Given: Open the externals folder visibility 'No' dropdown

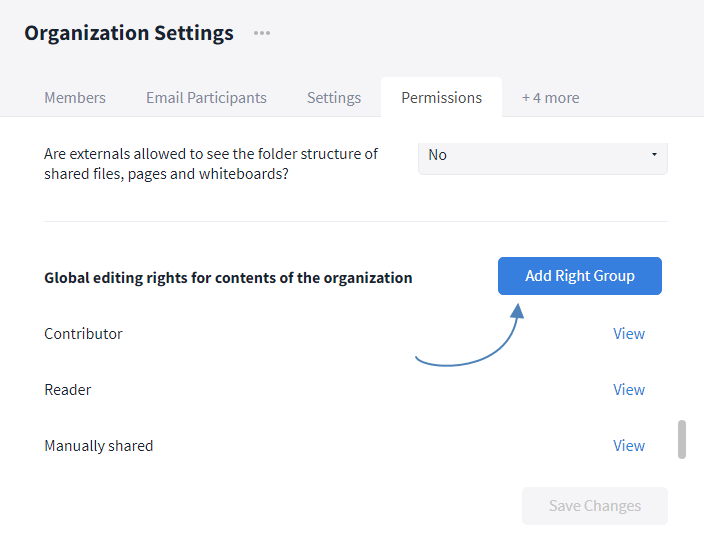Looking at the screenshot, I should coord(542,155).
